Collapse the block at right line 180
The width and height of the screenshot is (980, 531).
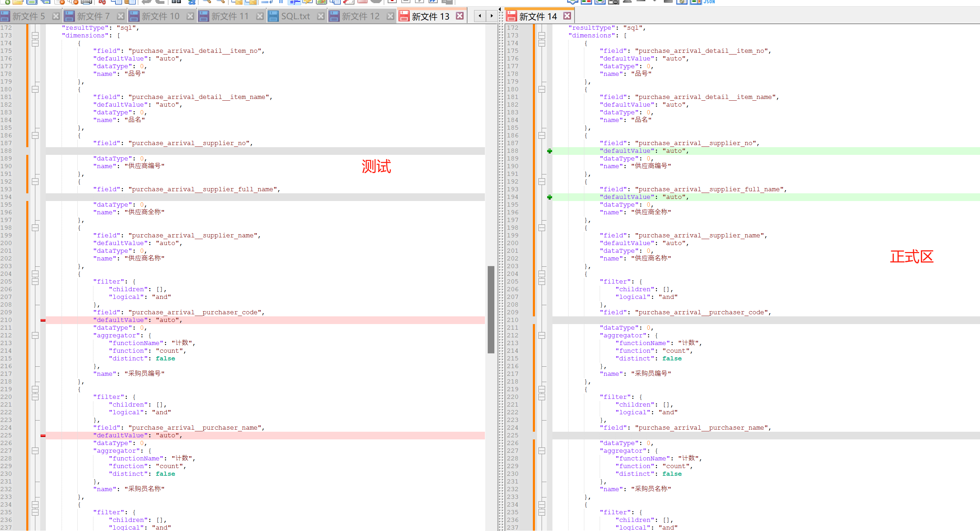(542, 90)
